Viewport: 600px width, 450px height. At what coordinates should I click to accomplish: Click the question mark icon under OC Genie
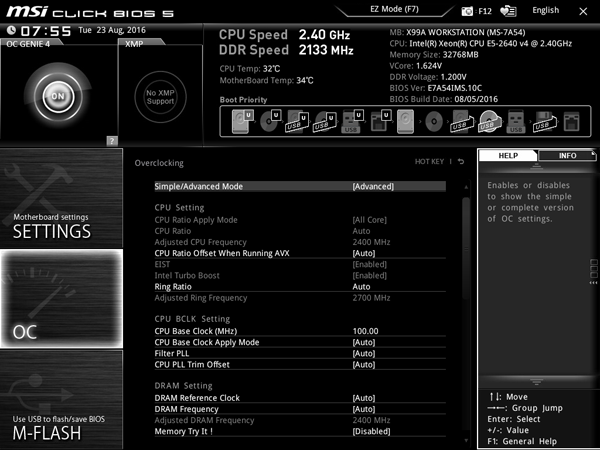click(112, 141)
